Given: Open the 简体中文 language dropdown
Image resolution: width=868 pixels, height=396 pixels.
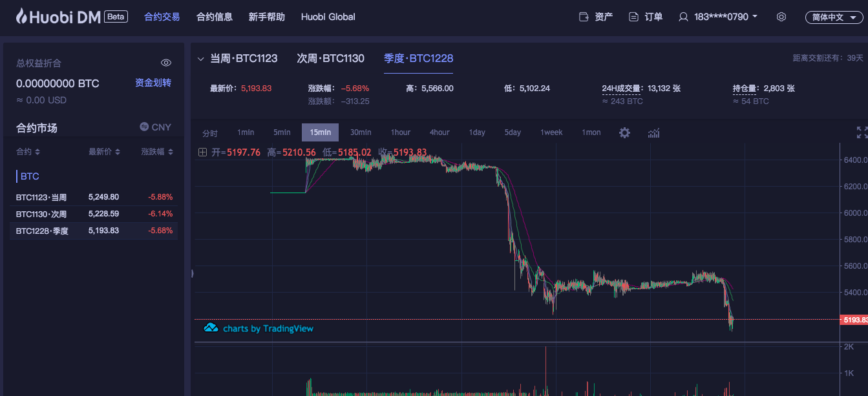Looking at the screenshot, I should 834,17.
